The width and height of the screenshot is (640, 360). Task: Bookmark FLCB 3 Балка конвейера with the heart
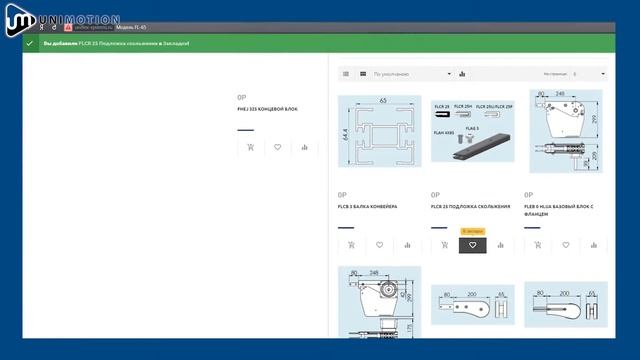coord(379,245)
